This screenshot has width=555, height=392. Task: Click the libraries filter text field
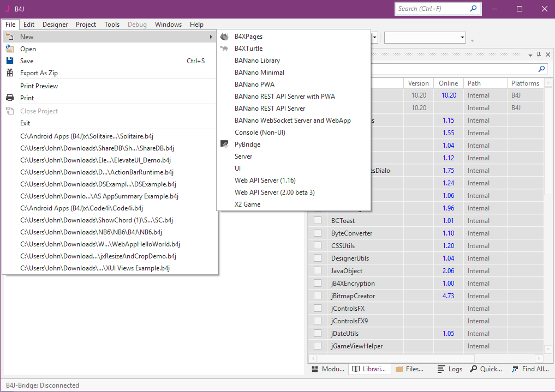click(453, 69)
